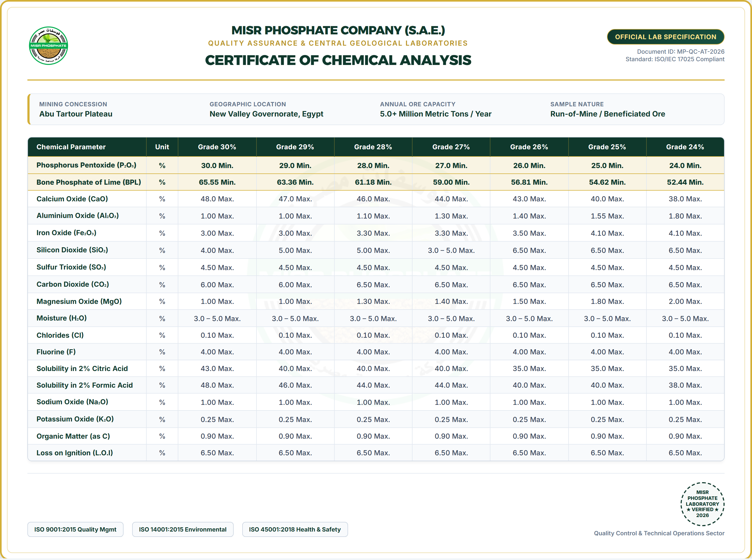The image size is (752, 560).
Task: Click the 65.55 Min. BPL value cell
Action: (x=217, y=182)
